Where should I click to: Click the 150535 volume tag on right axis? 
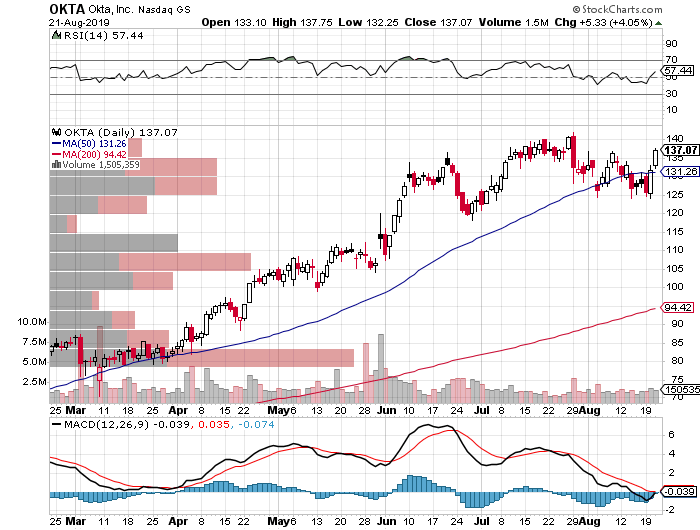pyautogui.click(x=682, y=389)
